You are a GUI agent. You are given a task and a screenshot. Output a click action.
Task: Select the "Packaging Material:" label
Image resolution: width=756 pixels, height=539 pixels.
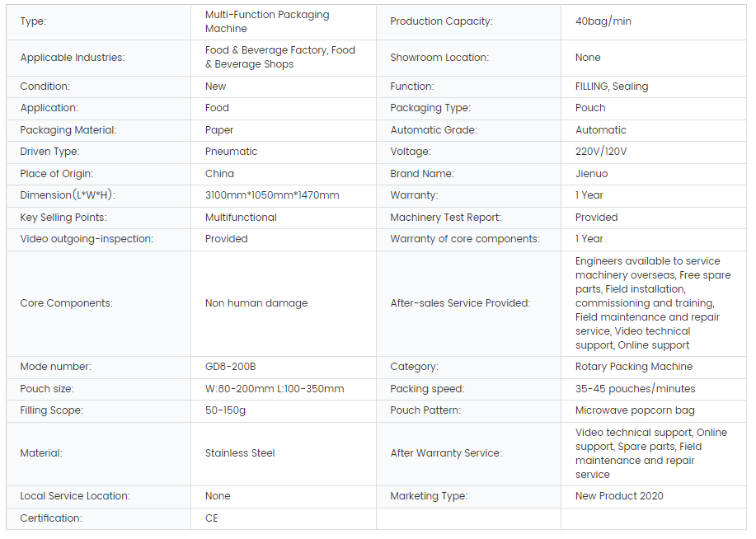(x=68, y=130)
